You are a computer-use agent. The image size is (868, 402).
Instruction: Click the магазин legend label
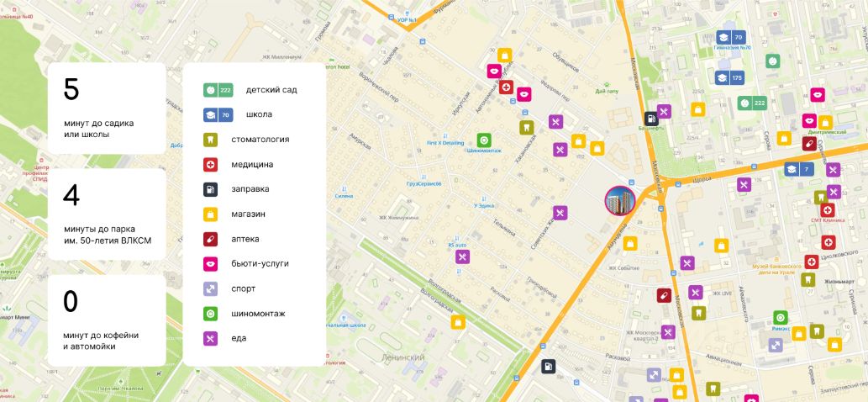[x=248, y=214]
